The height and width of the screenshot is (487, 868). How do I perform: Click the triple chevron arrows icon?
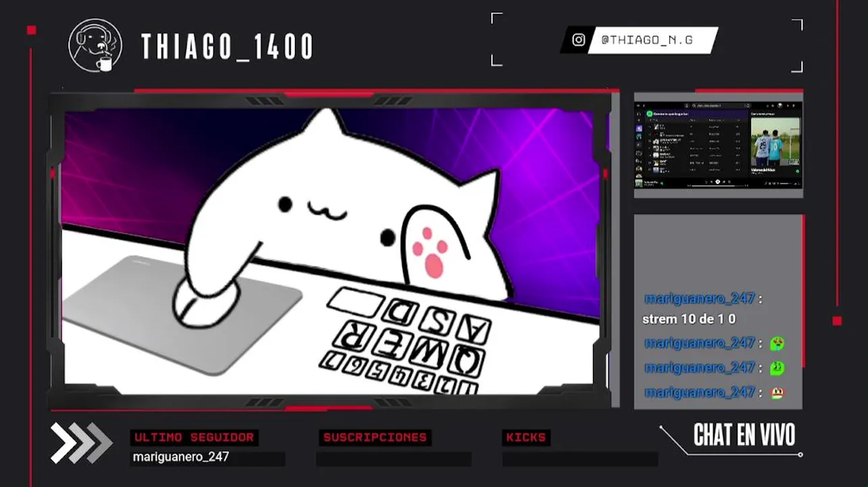coord(81,443)
